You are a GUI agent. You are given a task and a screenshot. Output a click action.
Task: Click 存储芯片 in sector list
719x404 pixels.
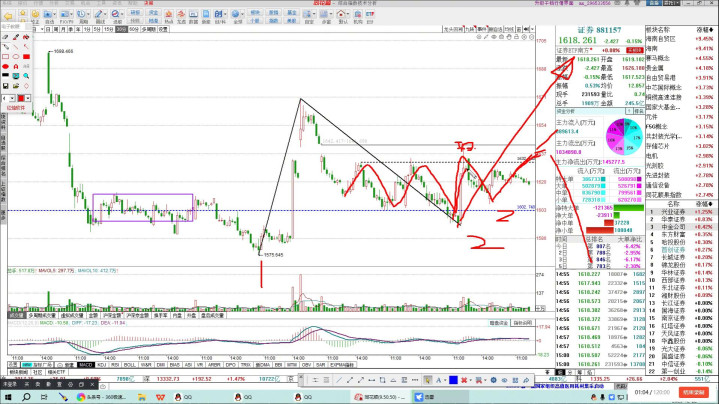pyautogui.click(x=658, y=146)
